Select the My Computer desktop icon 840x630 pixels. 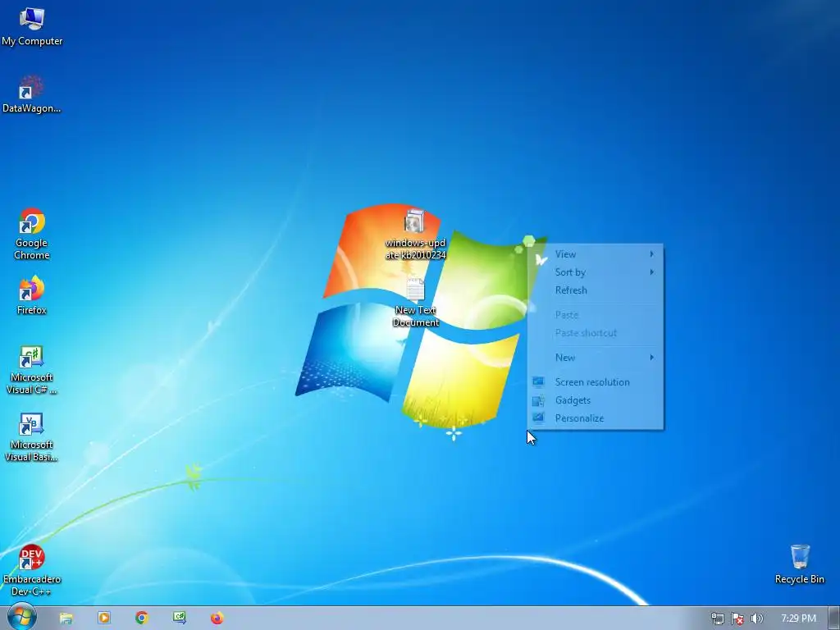(32, 27)
